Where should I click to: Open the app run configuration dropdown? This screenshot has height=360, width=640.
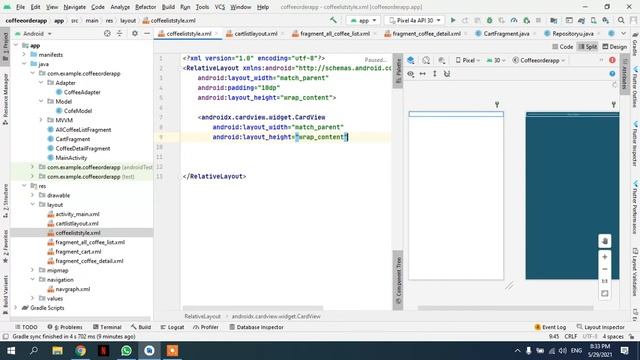coord(363,20)
